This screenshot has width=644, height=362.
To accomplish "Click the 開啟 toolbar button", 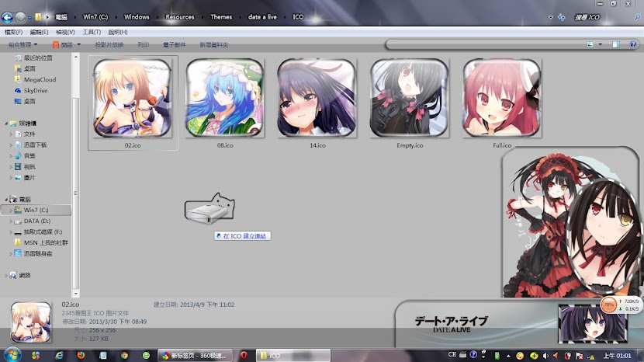I will tap(62, 44).
